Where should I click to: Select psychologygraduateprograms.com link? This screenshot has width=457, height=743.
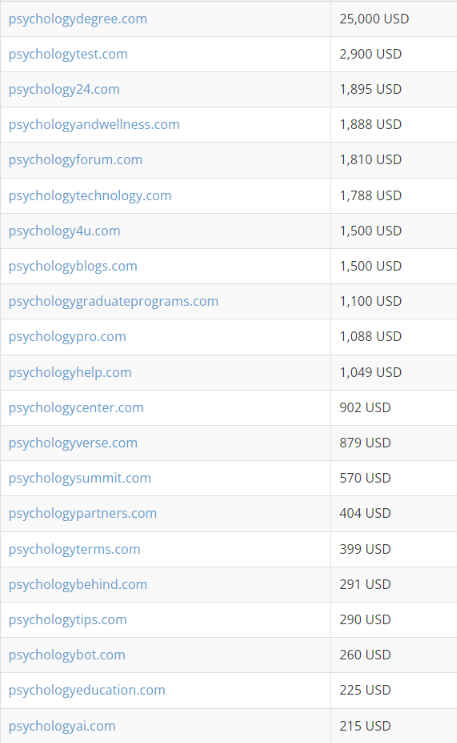click(113, 302)
